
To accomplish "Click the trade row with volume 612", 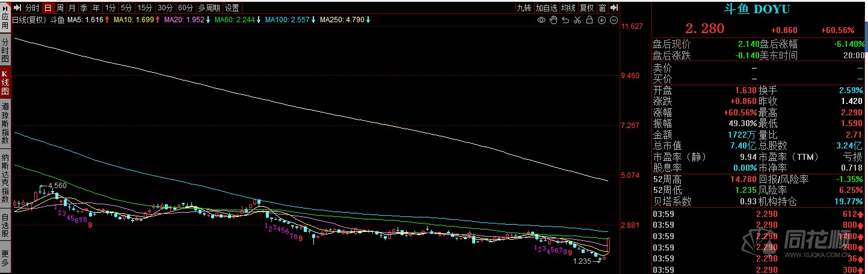I will (x=759, y=214).
